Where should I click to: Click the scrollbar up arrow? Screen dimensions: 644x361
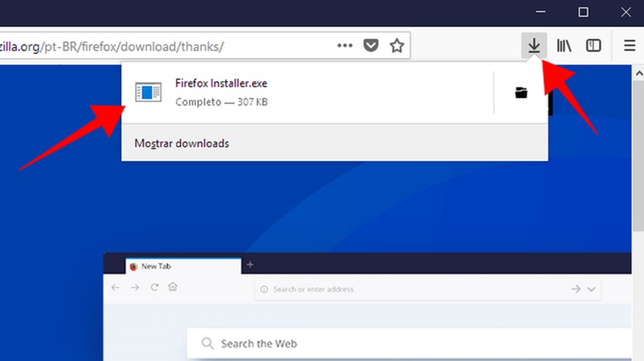(638, 74)
